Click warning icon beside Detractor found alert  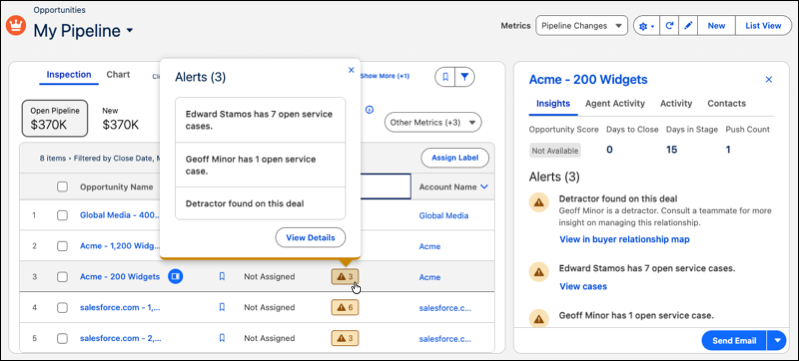click(x=538, y=202)
